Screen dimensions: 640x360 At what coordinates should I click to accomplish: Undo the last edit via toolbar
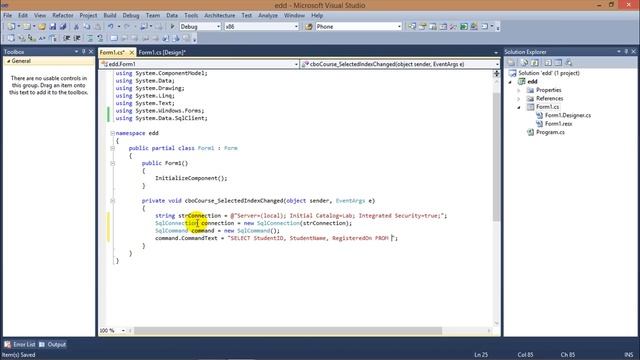coord(111,27)
